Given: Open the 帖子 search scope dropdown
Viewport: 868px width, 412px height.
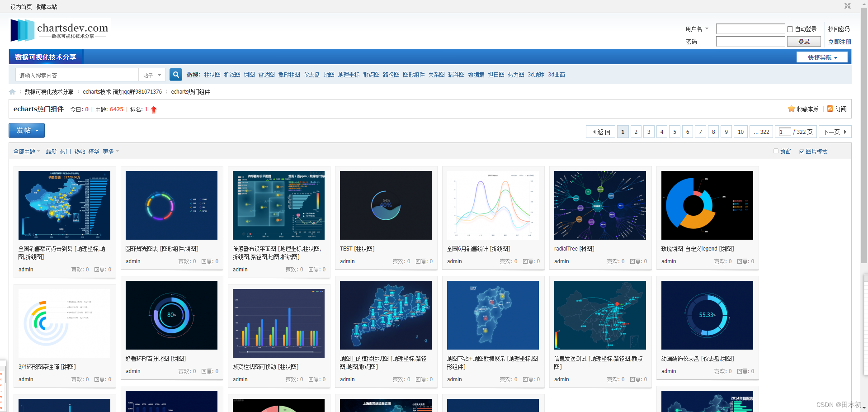Looking at the screenshot, I should pyautogui.click(x=151, y=75).
